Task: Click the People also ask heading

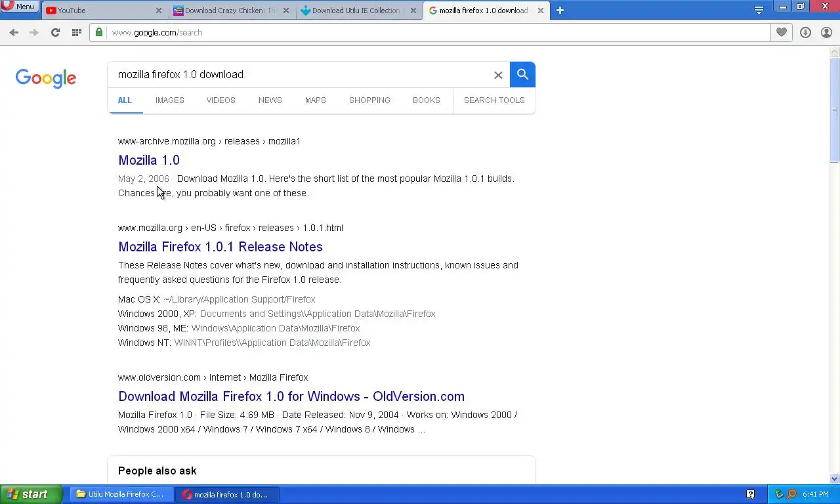Action: coord(157,471)
